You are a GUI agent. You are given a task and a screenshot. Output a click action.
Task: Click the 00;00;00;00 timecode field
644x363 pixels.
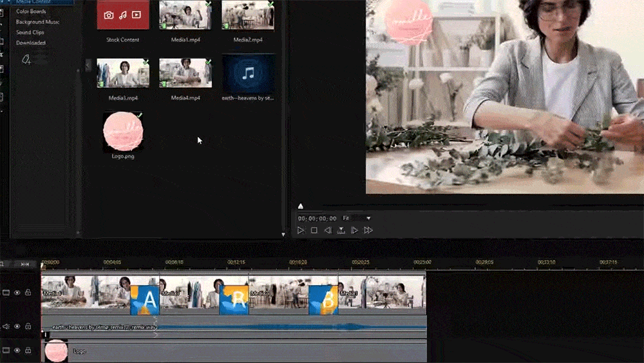pos(317,219)
